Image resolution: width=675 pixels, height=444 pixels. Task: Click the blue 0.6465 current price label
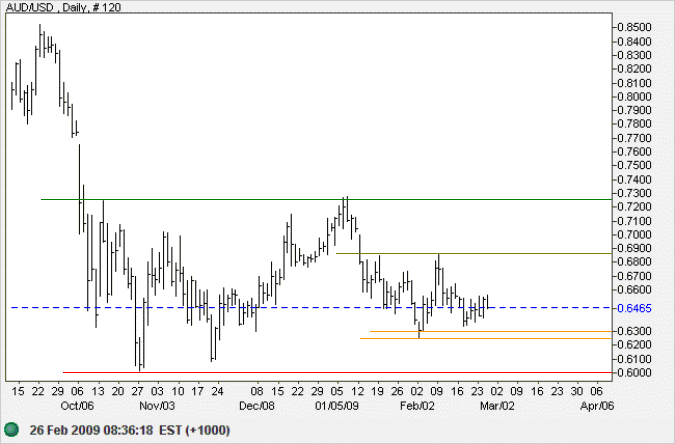click(x=634, y=308)
